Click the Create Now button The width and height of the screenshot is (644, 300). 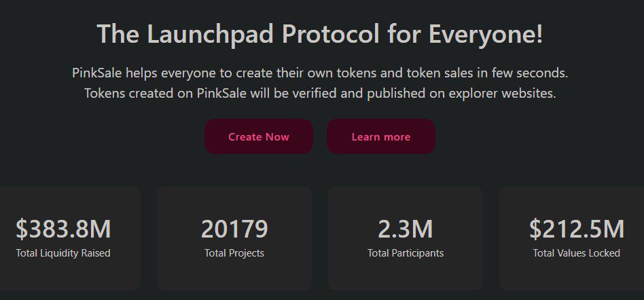coord(258,136)
